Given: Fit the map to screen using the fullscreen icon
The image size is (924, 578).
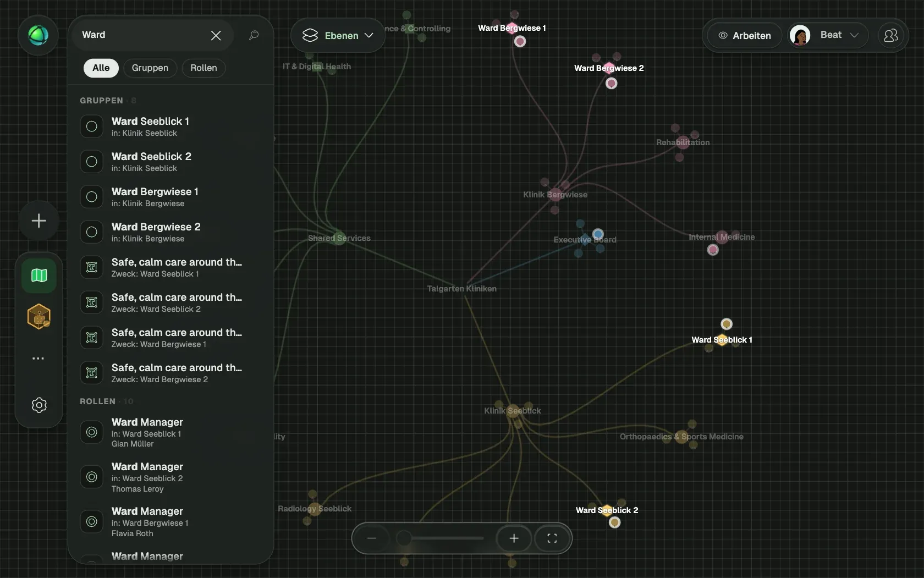Looking at the screenshot, I should coord(552,538).
